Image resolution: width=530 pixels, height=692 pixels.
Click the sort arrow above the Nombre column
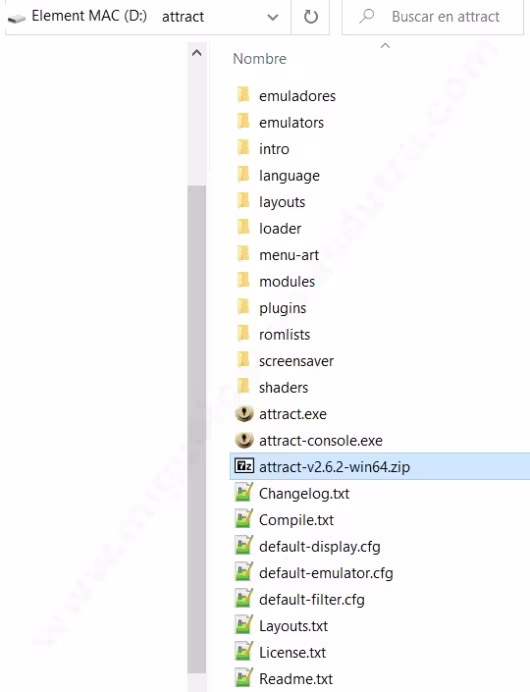tap(385, 45)
